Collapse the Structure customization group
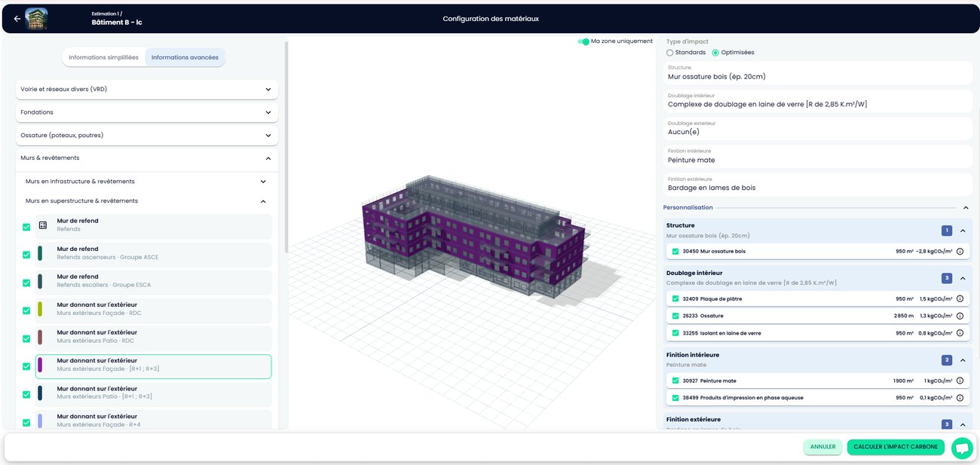The width and height of the screenshot is (980, 465). 963,231
